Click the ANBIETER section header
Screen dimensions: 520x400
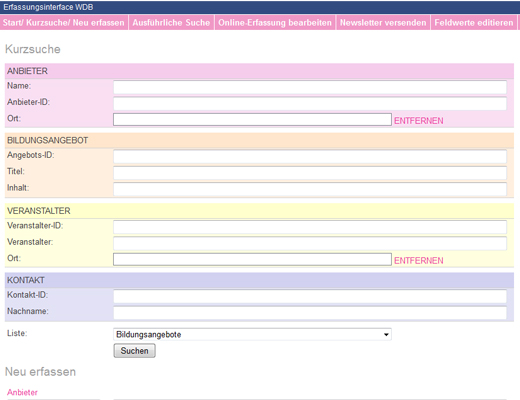pyautogui.click(x=259, y=71)
